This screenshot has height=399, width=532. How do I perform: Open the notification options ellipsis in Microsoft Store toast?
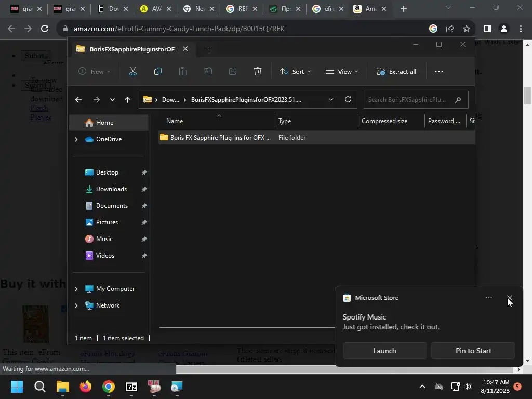point(488,298)
